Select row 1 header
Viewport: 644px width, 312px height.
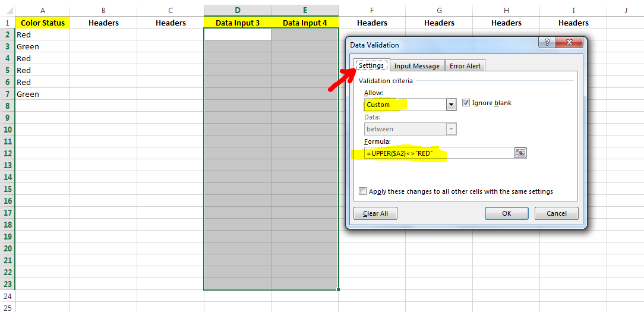(7, 23)
